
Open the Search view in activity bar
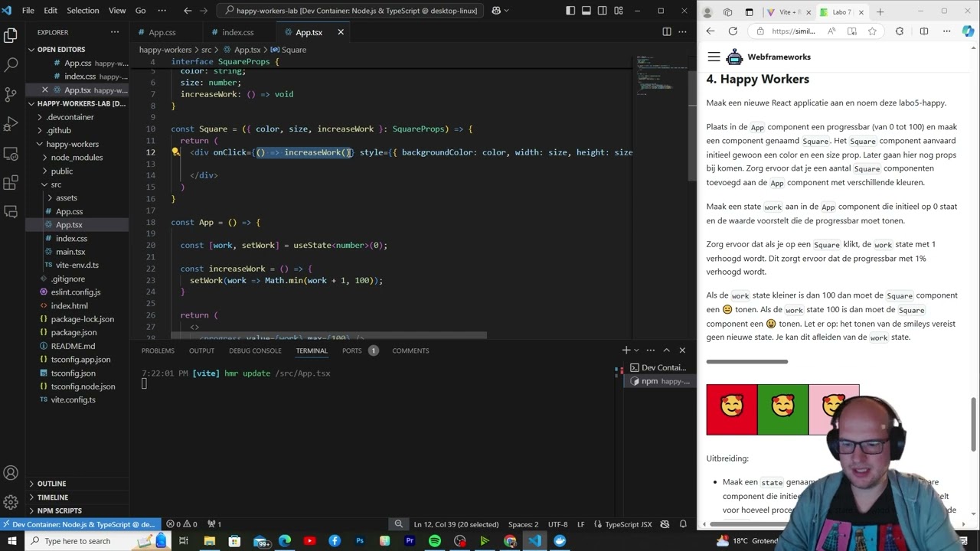(x=11, y=64)
